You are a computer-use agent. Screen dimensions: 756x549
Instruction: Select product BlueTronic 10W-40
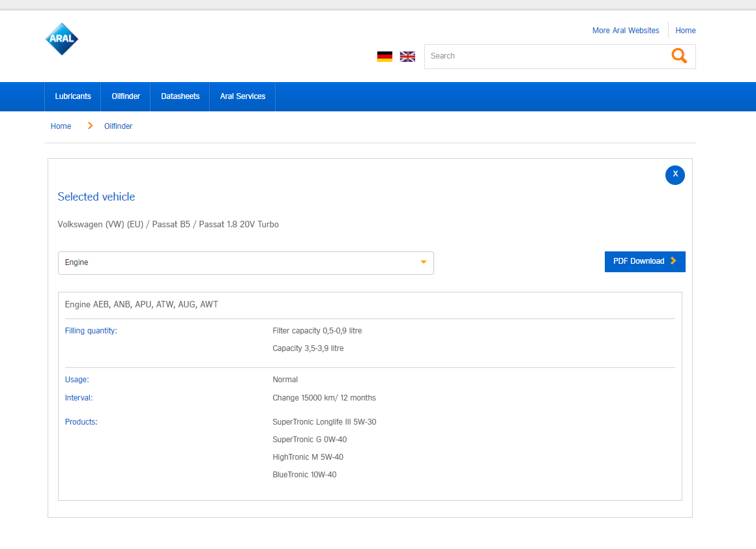(304, 475)
